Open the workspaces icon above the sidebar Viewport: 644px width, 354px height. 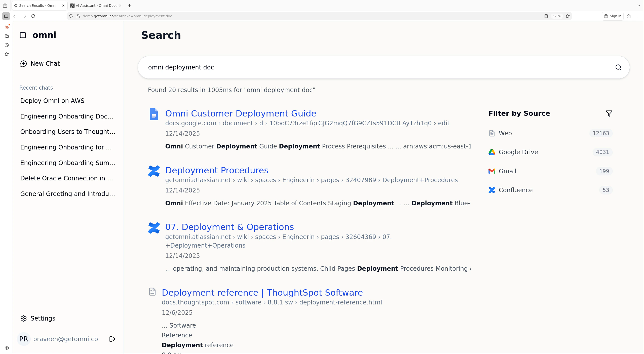tap(7, 36)
